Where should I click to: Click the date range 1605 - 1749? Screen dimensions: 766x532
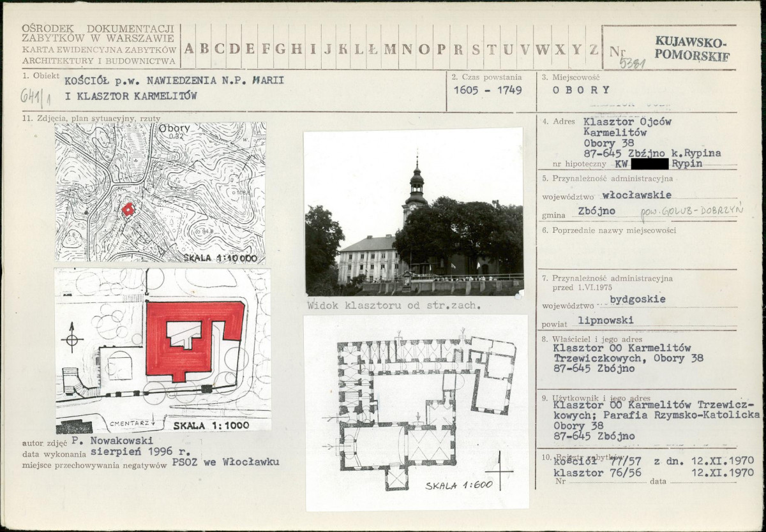pos(488,91)
